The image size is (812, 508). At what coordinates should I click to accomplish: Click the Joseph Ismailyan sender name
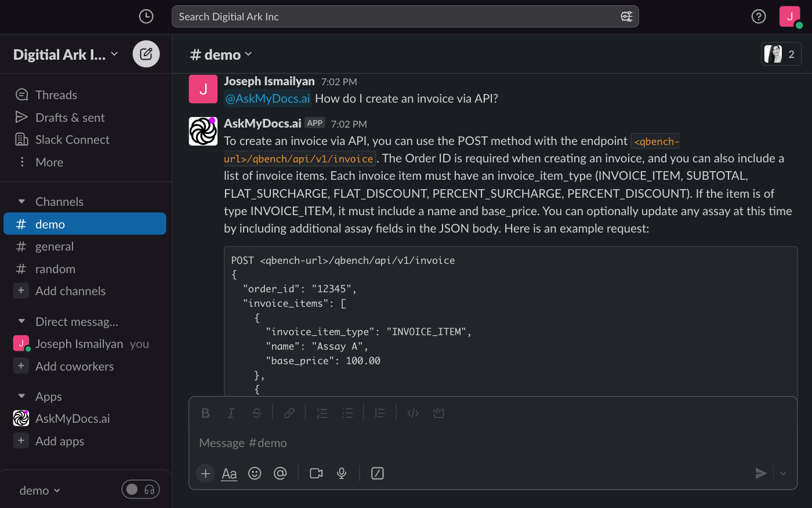269,81
